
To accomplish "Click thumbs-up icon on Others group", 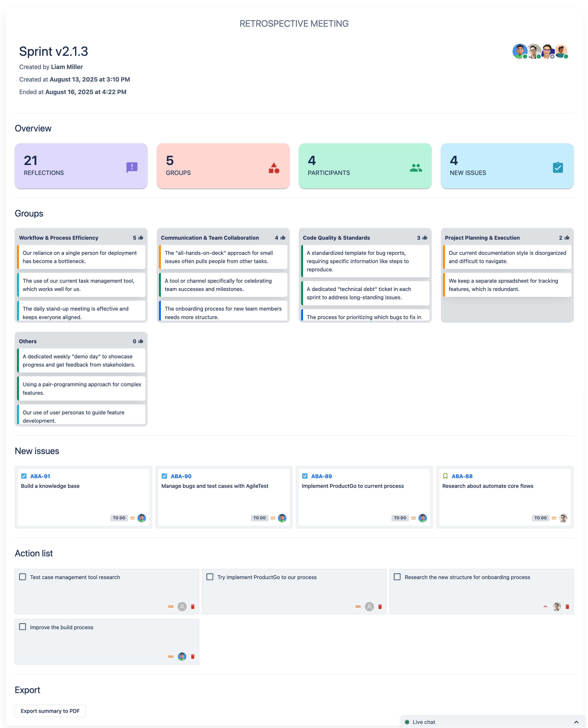I will [x=141, y=341].
